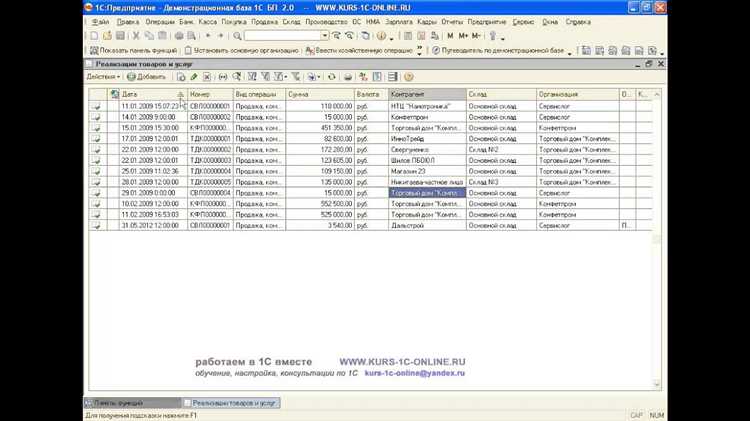Switch to the Панель функций window tab
Viewport: 750px width, 421px height.
click(x=132, y=403)
